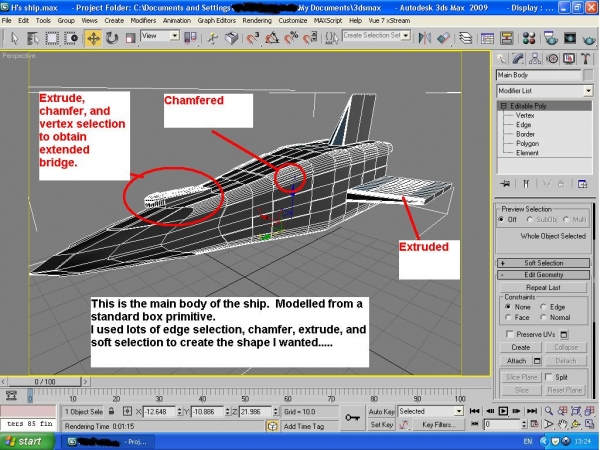Screen dimensions: 600x450
Task: Switch to Display command panel tab
Action: (569, 59)
